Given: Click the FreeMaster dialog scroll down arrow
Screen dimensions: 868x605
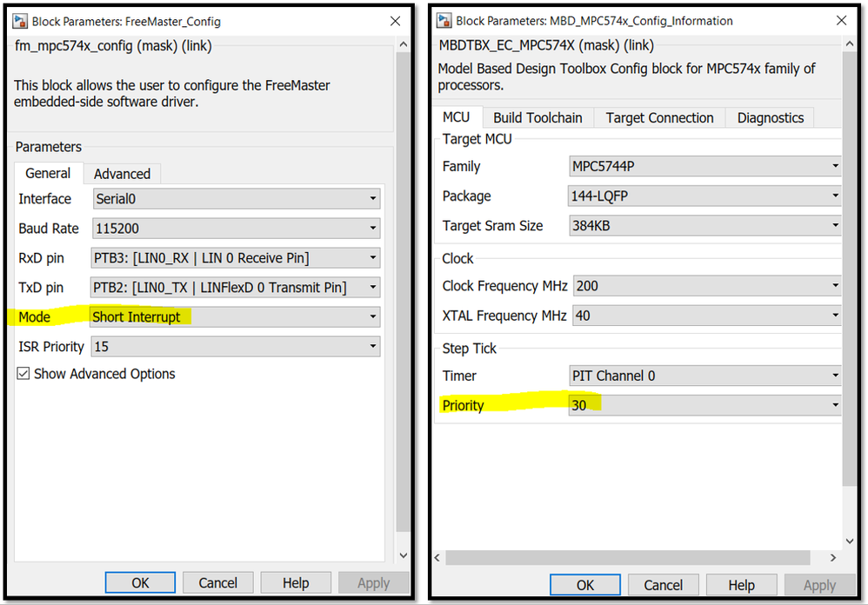Looking at the screenshot, I should coord(404,555).
